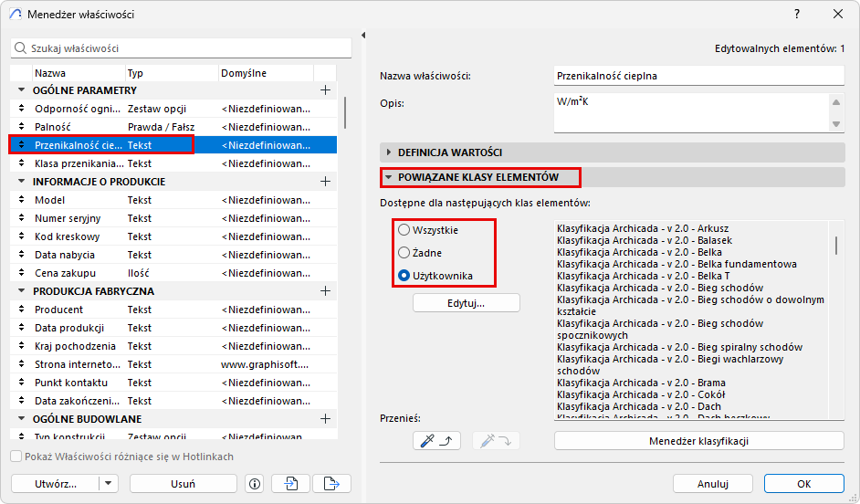Pick up settings with the eyedropper button
Viewport: 860px width, 504px height.
[436, 440]
